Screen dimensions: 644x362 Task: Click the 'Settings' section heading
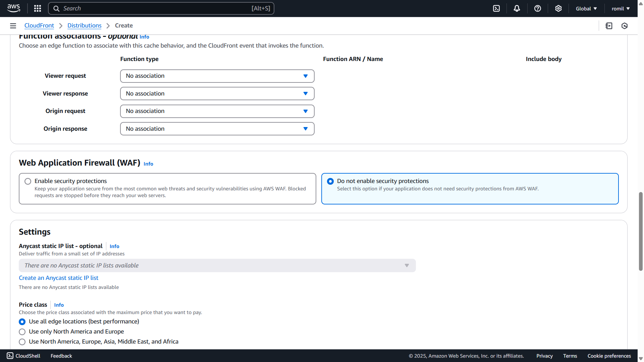35,232
